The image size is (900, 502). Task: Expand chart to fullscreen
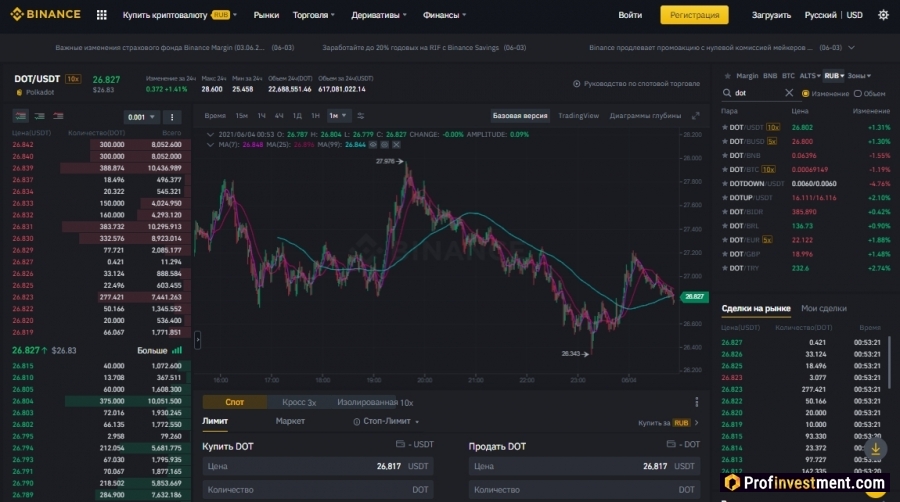[696, 116]
